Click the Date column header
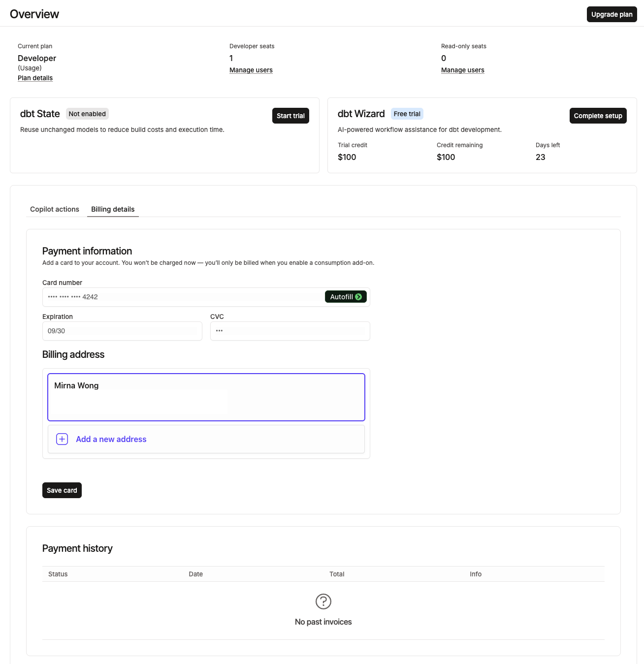 point(196,574)
